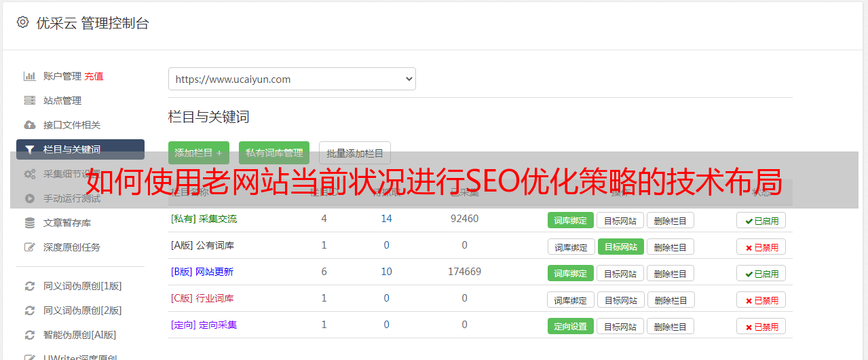Open 深度原创任务 in the sidebar

pyautogui.click(x=72, y=247)
